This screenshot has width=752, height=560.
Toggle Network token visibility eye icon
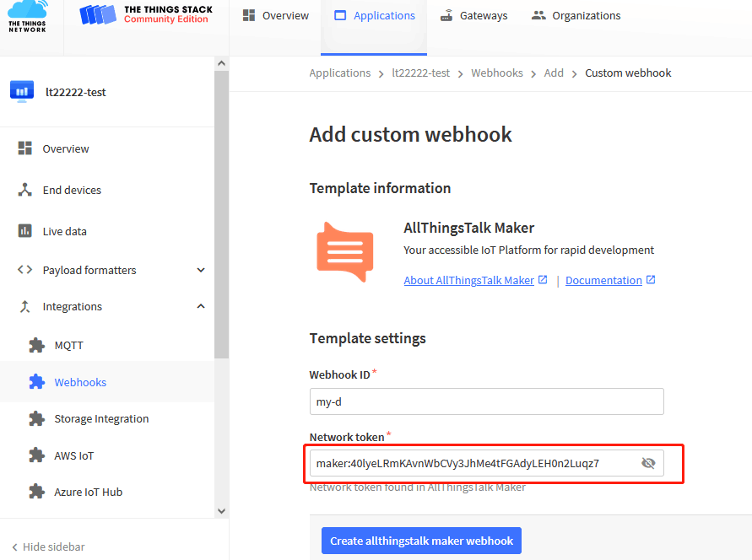648,463
